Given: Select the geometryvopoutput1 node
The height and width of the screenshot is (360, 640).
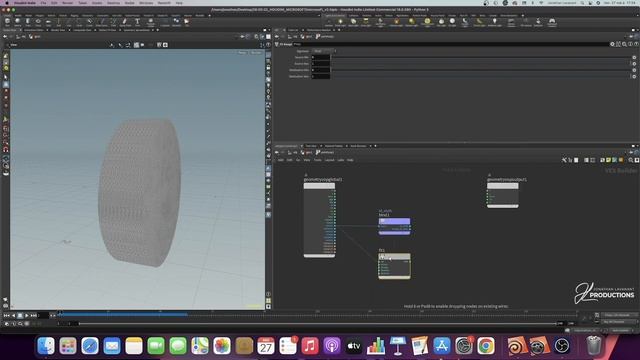Looking at the screenshot, I should (x=503, y=195).
